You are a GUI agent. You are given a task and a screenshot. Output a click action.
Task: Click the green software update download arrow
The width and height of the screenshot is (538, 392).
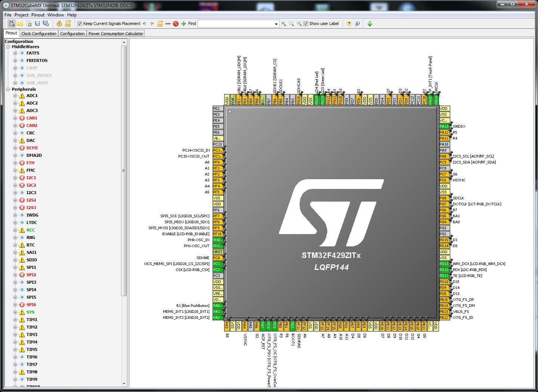(x=370, y=24)
